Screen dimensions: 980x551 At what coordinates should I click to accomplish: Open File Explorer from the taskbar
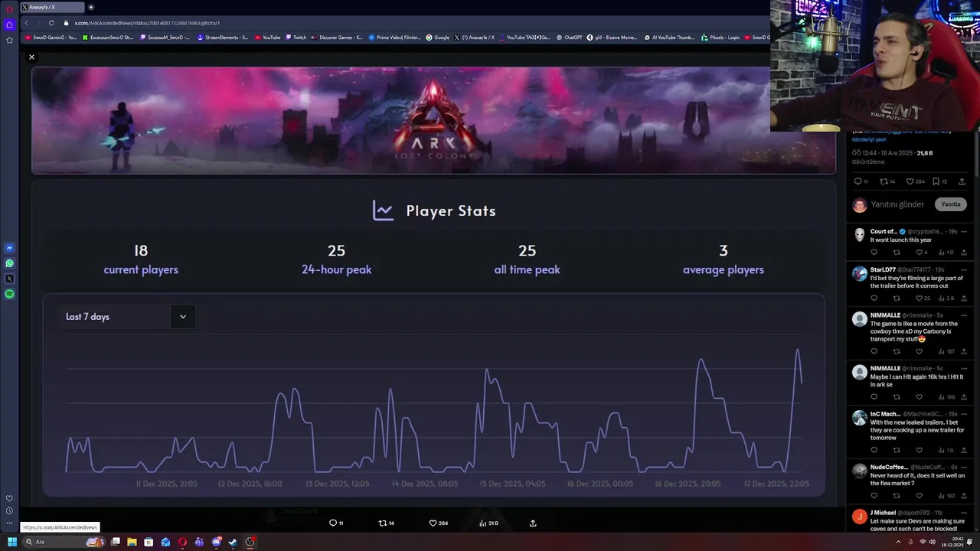[x=132, y=542]
